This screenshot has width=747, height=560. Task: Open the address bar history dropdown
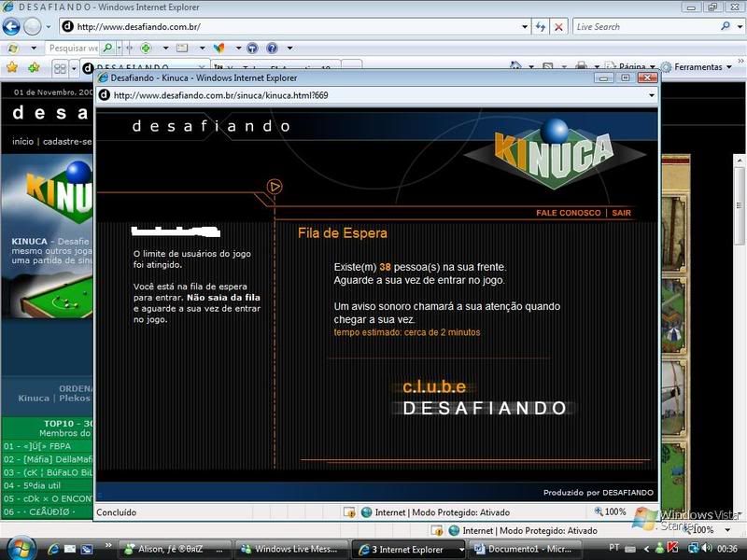[525, 26]
